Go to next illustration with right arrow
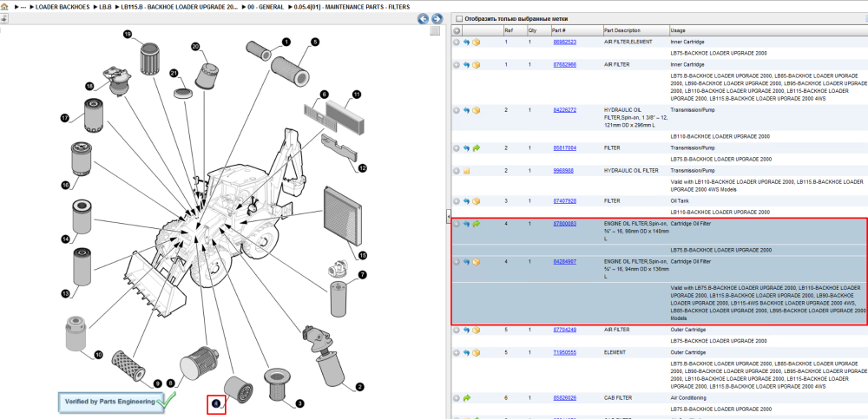Screen dimensions: 868x419 point(437,19)
